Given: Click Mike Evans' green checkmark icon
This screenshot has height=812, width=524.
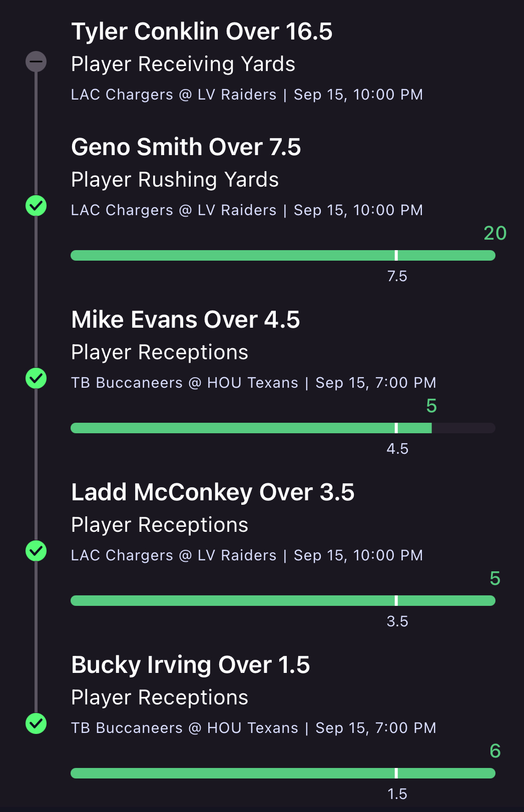Looking at the screenshot, I should click(36, 378).
